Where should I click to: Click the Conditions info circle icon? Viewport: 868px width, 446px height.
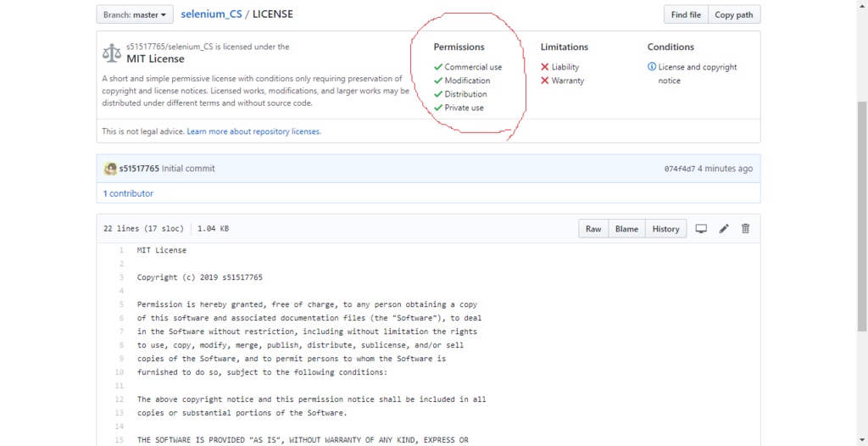point(652,67)
